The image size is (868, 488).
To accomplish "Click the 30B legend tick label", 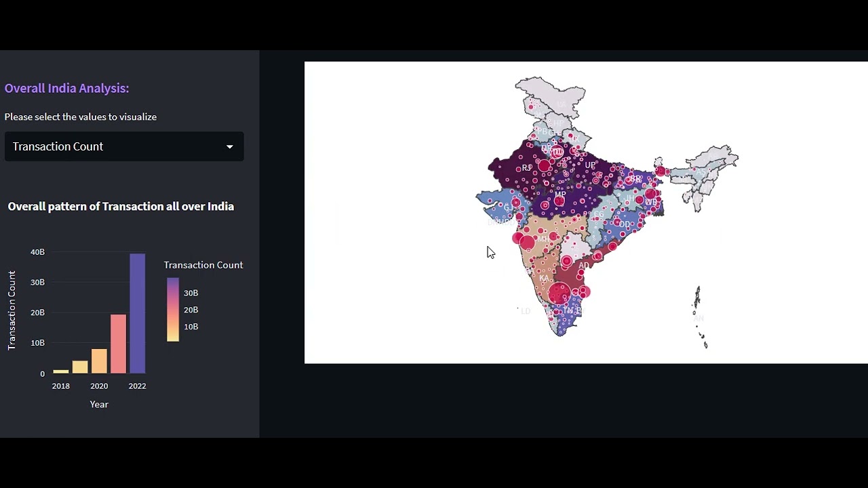I will coord(191,293).
